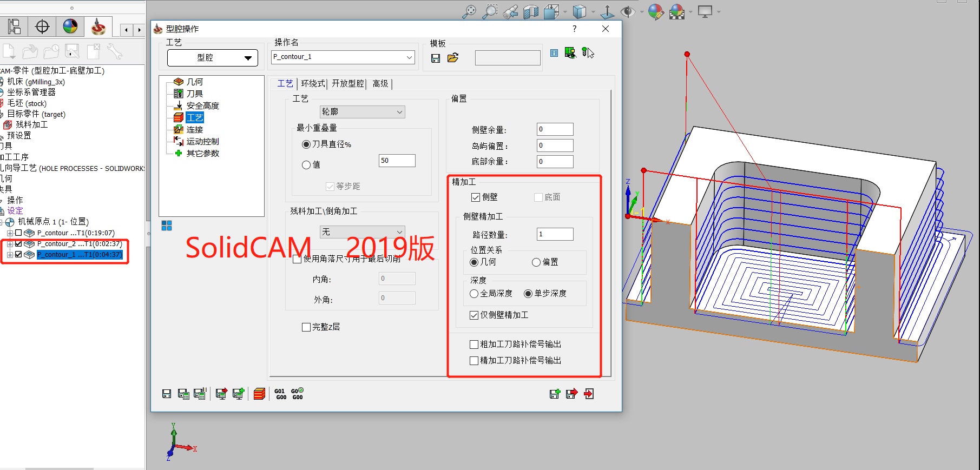Enable 精加工刀路补偿号输出 checkbox

(x=474, y=361)
